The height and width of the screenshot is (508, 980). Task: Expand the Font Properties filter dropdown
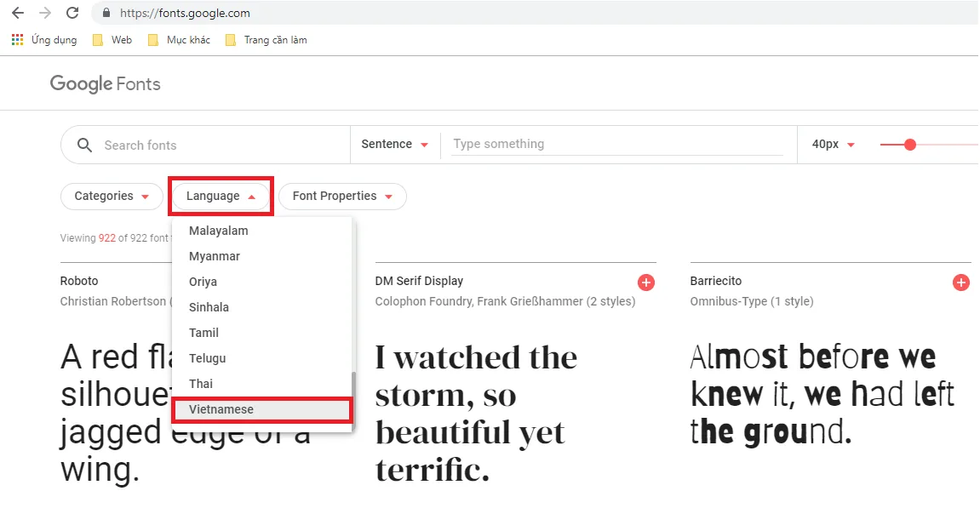342,197
